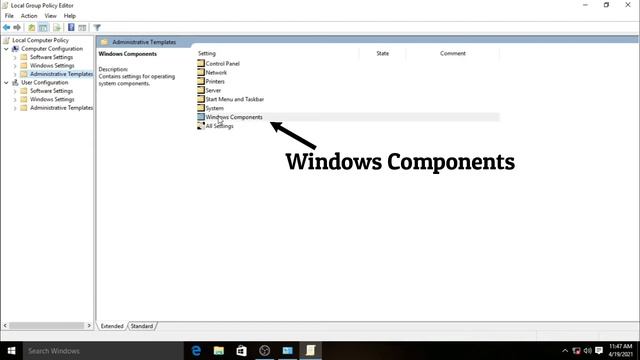Image resolution: width=640 pixels, height=360 pixels.
Task: Collapse the User Configuration node
Action: click(6, 82)
